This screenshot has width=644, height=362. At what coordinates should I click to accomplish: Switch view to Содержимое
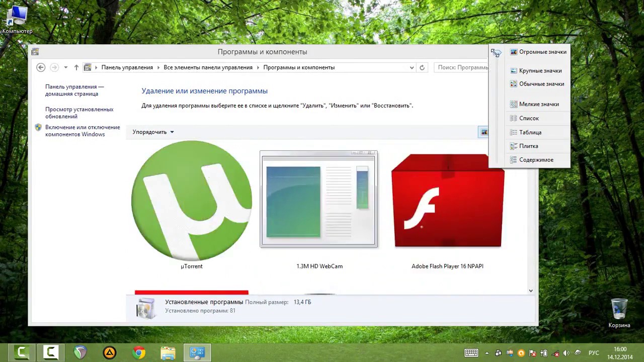coord(532,160)
